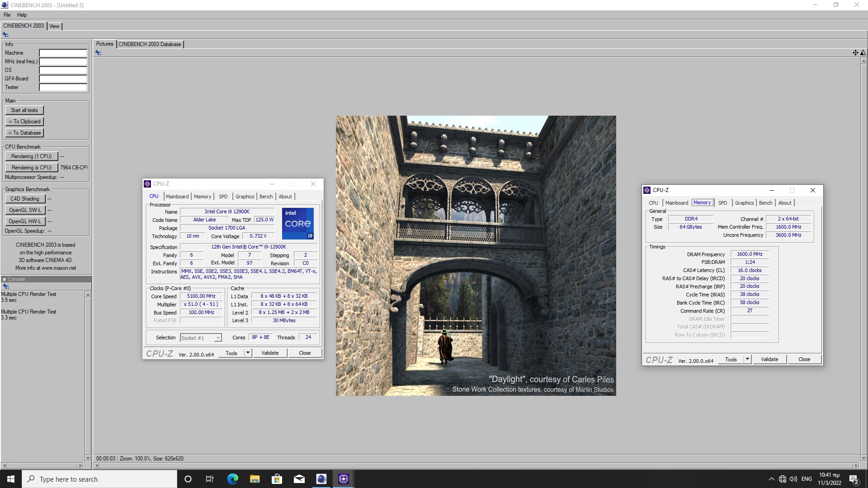Click the pin icon below CINEBENCH 2003 tab

pyautogui.click(x=5, y=35)
